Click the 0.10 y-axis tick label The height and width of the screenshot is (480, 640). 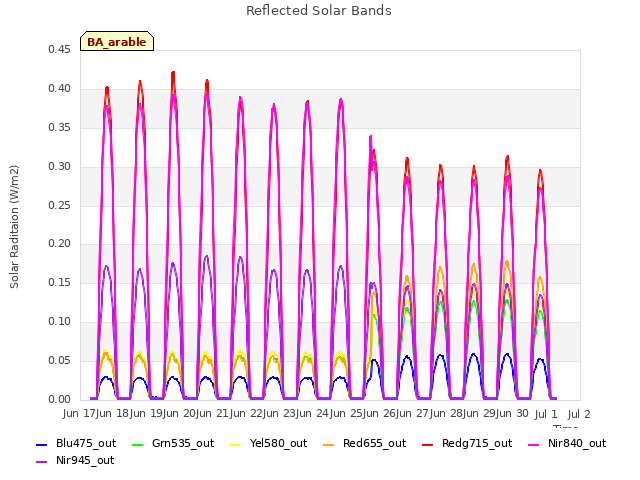[x=60, y=321]
